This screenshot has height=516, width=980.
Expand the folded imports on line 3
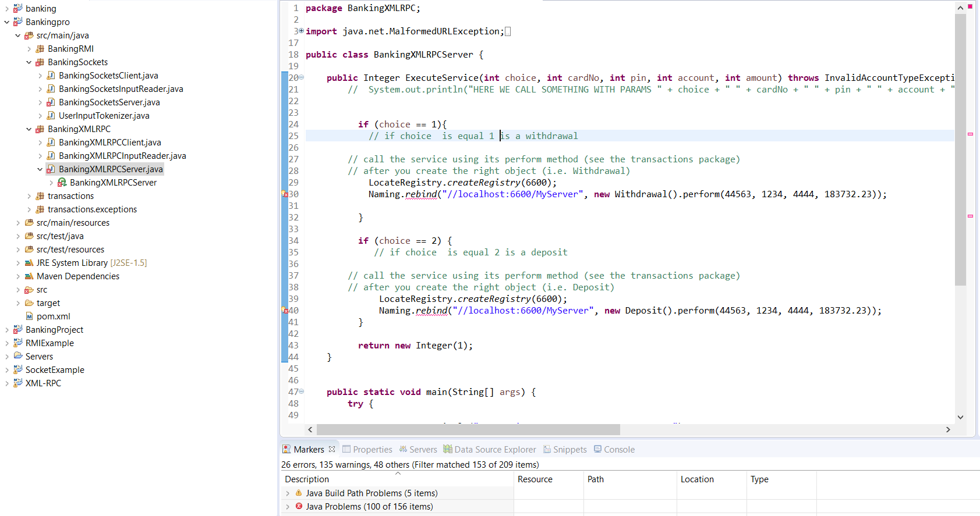coord(301,31)
